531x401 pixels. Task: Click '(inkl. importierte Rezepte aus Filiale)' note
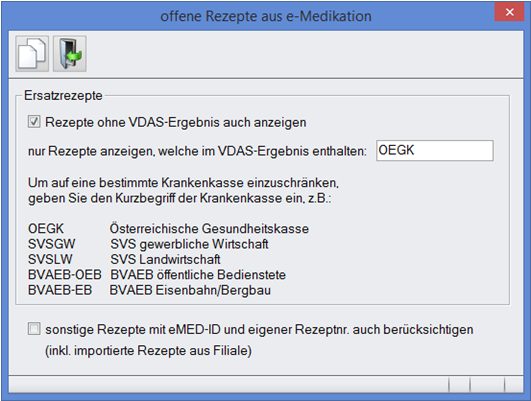pyautogui.click(x=148, y=351)
